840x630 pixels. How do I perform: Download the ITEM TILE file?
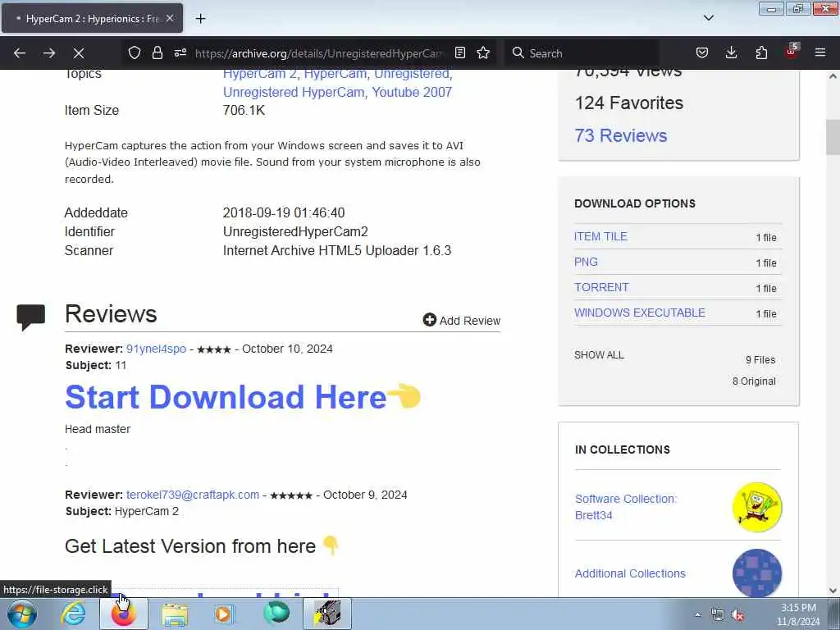(600, 236)
